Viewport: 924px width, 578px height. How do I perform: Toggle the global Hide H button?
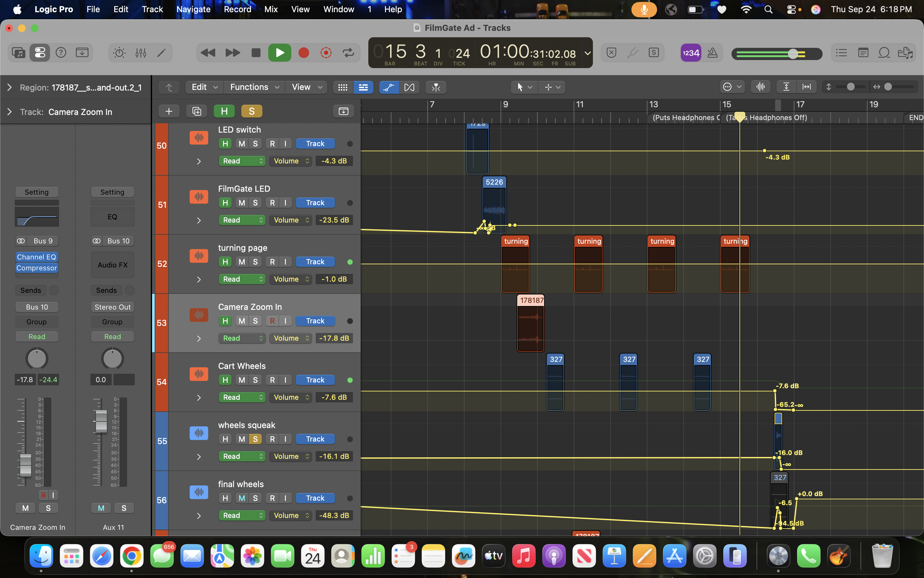224,111
